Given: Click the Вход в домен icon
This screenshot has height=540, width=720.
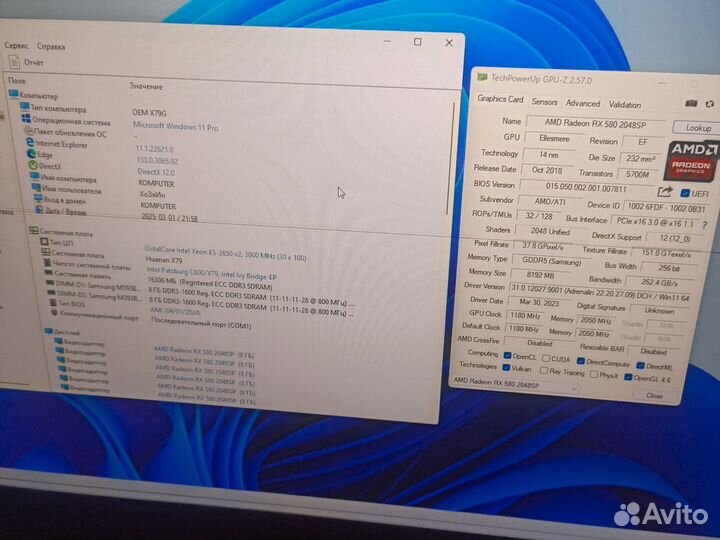Looking at the screenshot, I should coord(38,198).
